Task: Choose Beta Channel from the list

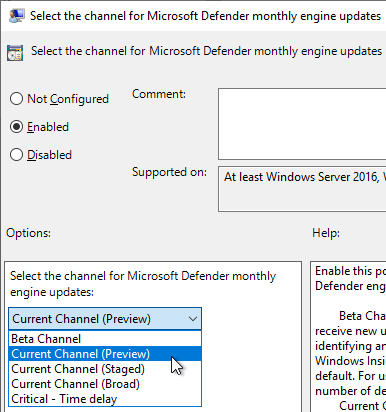Action: coord(105,339)
